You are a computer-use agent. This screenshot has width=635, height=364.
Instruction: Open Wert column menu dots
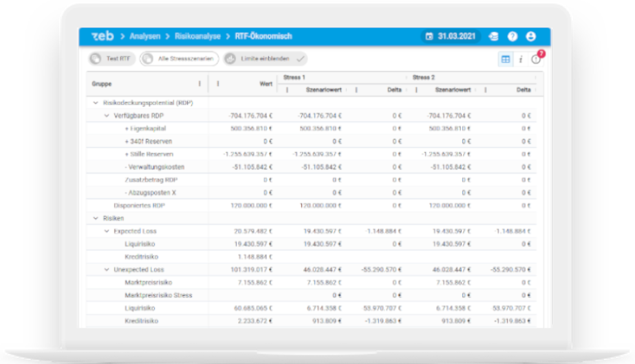[x=218, y=84]
